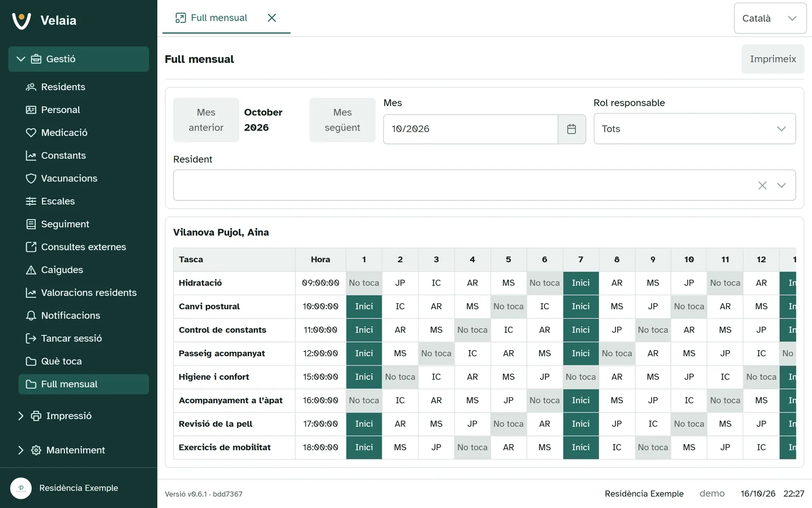The image size is (812, 508).
Task: Select the Constants chart icon
Action: (31, 155)
